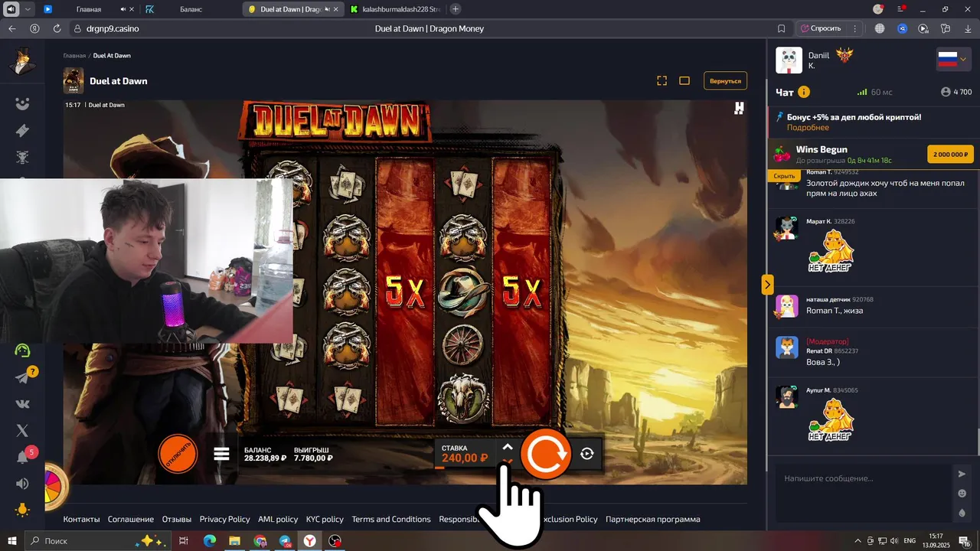Image resolution: width=980 pixels, height=551 pixels.
Task: Open the Privacy Policy footer link
Action: [224, 519]
